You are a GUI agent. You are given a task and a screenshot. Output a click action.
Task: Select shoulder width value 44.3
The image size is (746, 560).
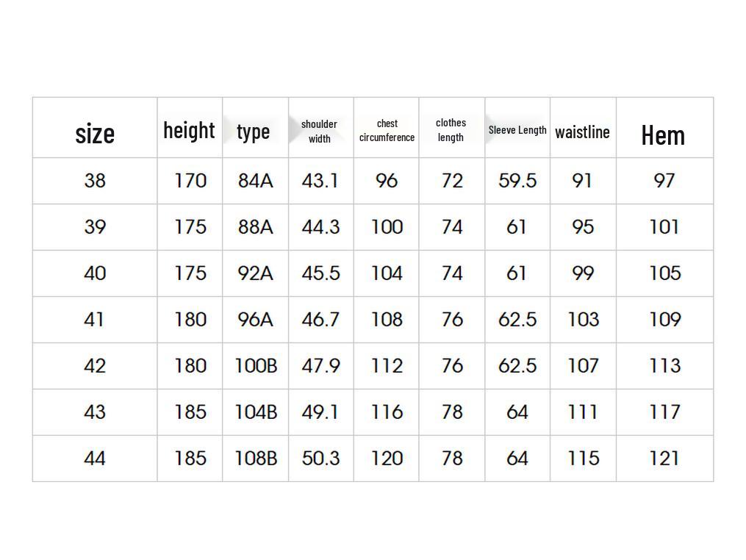(320, 227)
